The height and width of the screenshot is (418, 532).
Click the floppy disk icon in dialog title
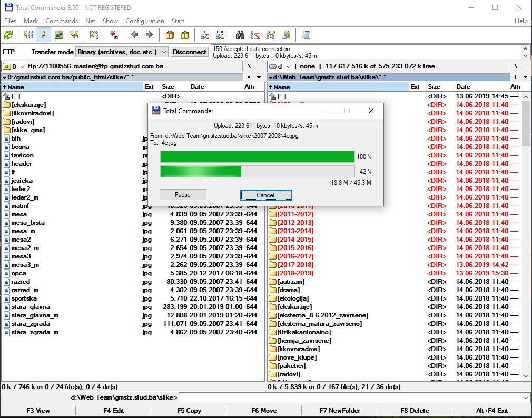click(x=156, y=111)
